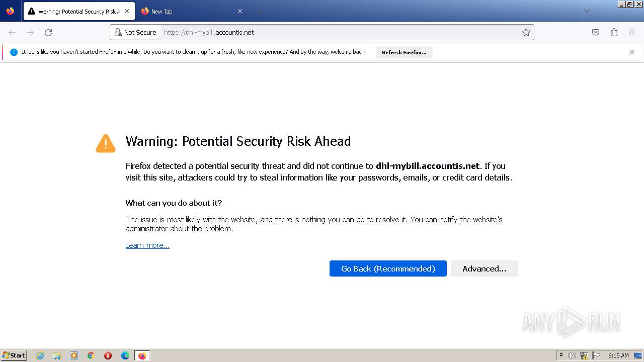
Task: Open the Learn more… link
Action: [147, 245]
